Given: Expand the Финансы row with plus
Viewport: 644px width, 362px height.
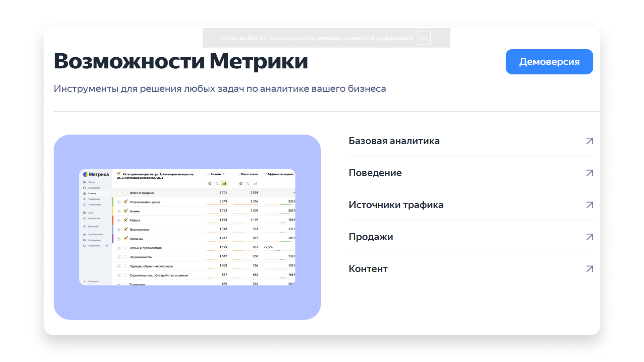Looking at the screenshot, I should pyautogui.click(x=119, y=239).
